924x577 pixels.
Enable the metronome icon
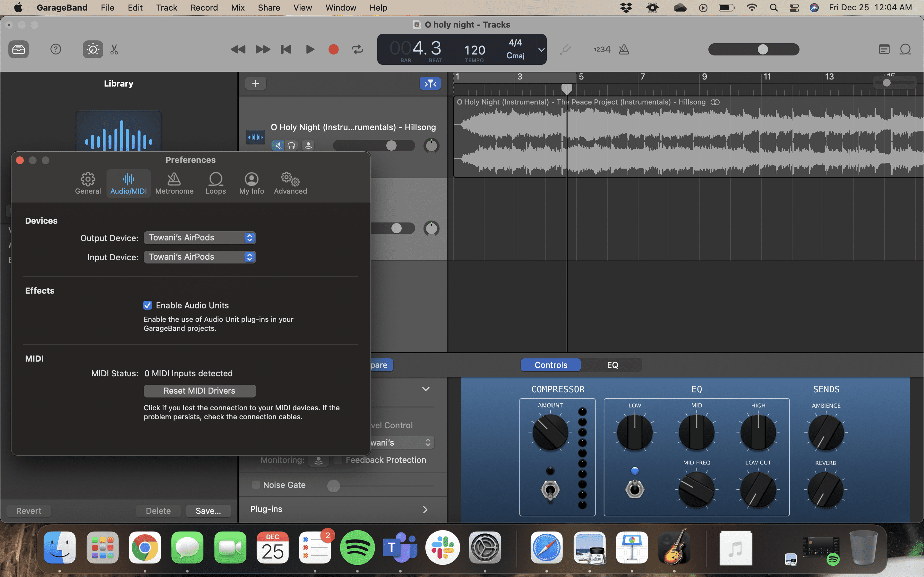coord(623,49)
